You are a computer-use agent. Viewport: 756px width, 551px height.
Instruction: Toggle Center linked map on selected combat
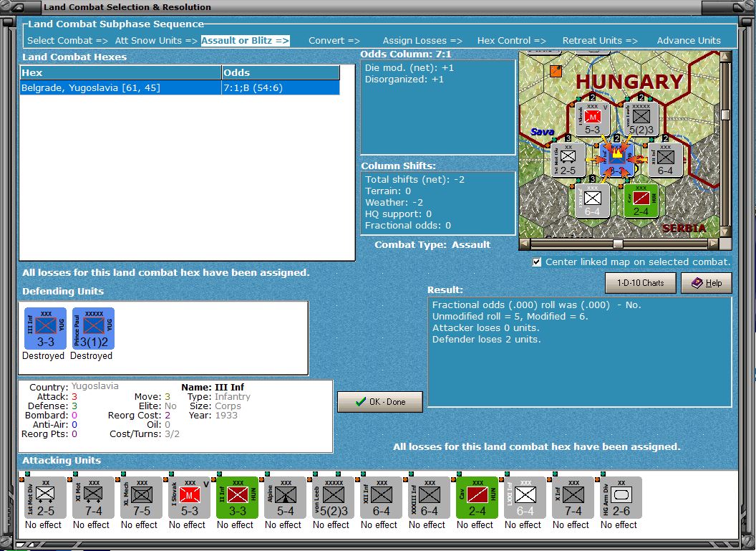click(x=537, y=262)
